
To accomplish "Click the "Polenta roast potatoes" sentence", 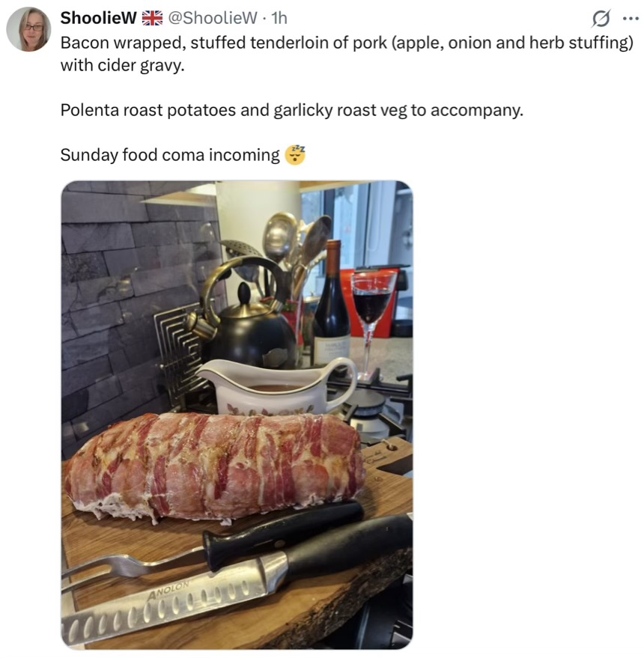I will pos(292,110).
